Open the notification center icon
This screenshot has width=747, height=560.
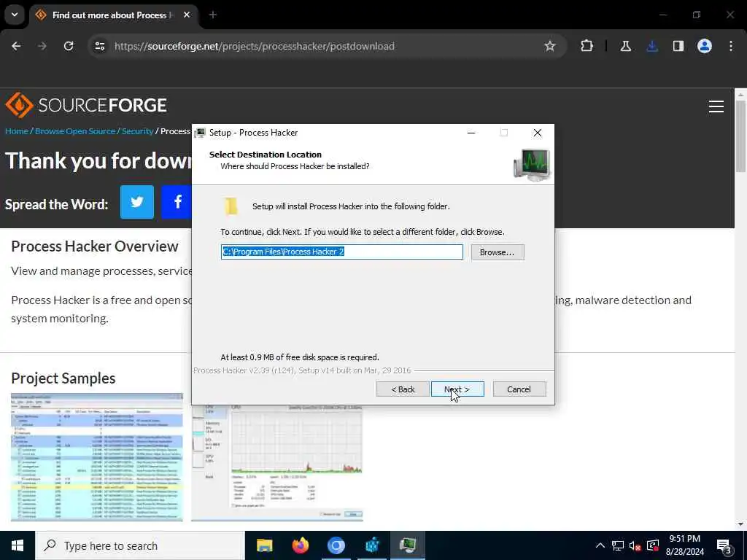[724, 546]
